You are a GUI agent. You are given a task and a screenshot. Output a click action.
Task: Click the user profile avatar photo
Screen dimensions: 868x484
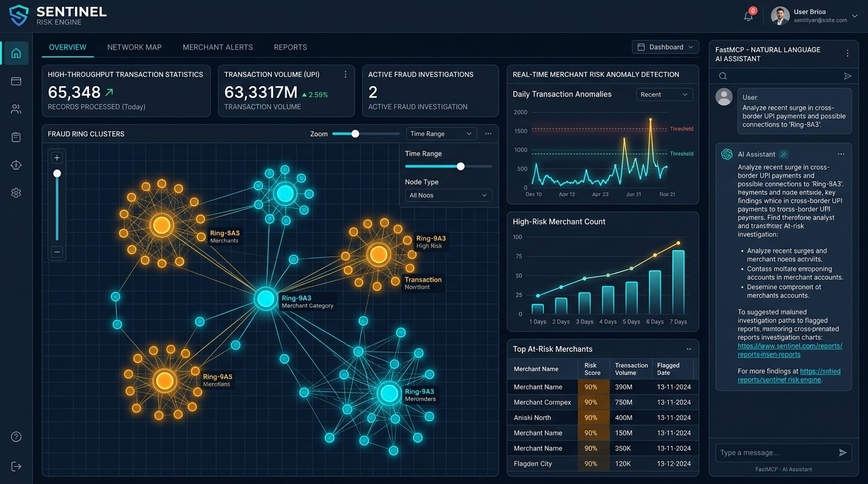tap(780, 16)
